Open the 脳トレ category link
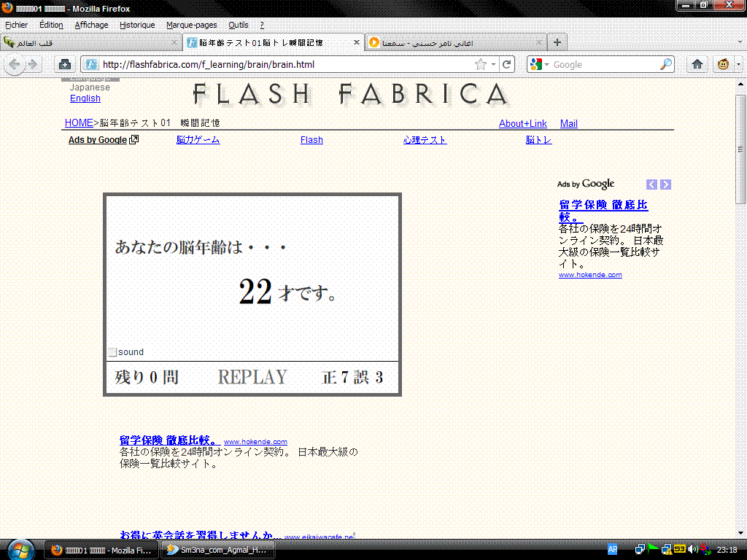 click(538, 139)
